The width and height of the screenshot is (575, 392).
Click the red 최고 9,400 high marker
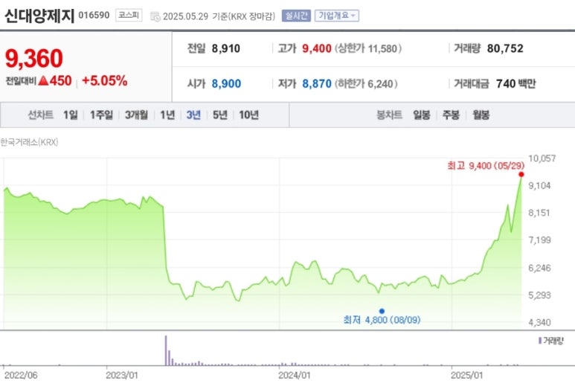point(521,174)
